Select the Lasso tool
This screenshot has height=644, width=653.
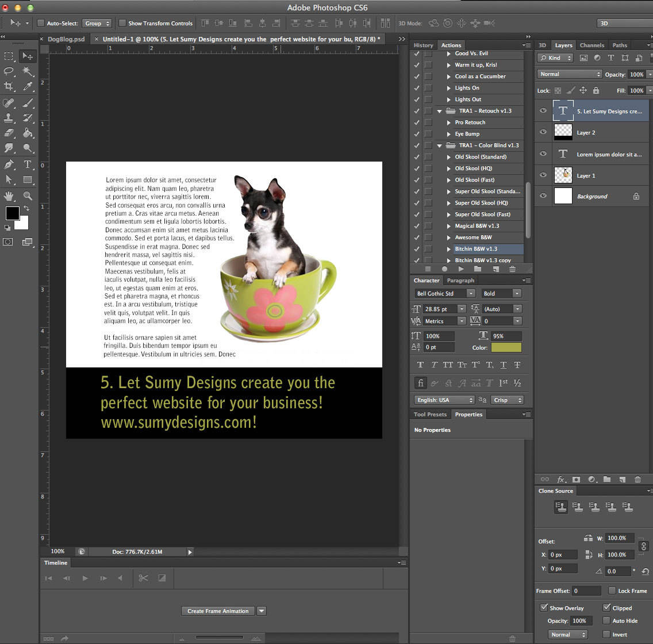click(9, 71)
